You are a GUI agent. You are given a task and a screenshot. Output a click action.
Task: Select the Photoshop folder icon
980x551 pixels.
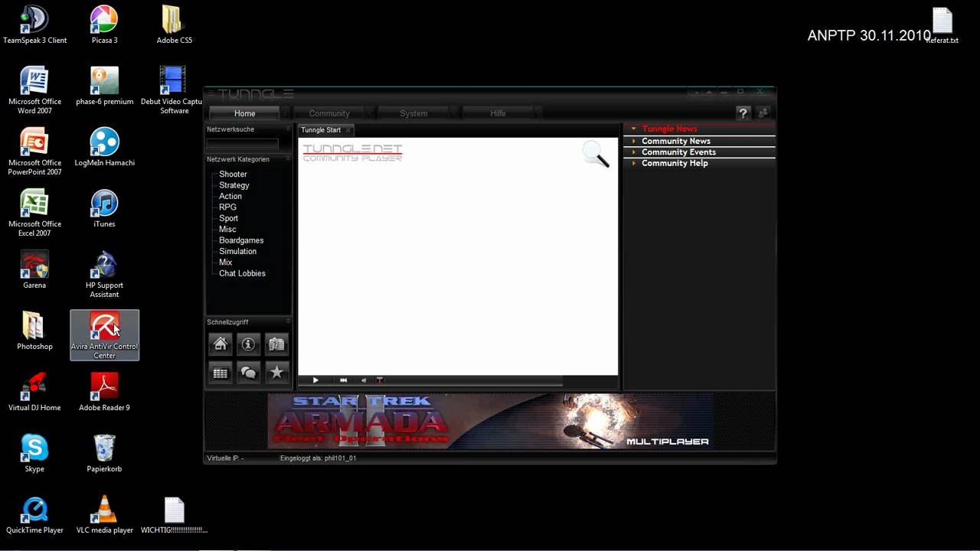pyautogui.click(x=34, y=331)
